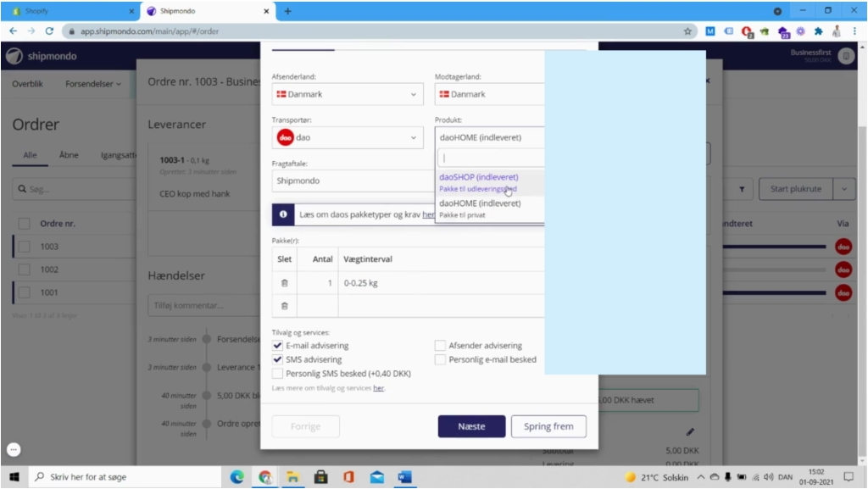Enable Afsender advisering

click(x=440, y=345)
